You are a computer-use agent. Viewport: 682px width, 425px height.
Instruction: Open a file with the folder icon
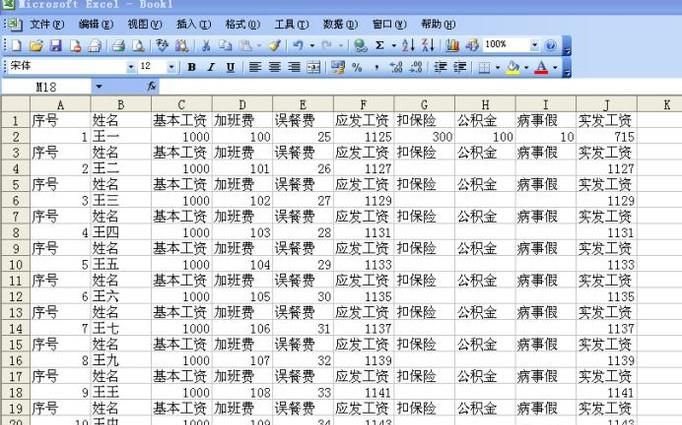[36, 45]
